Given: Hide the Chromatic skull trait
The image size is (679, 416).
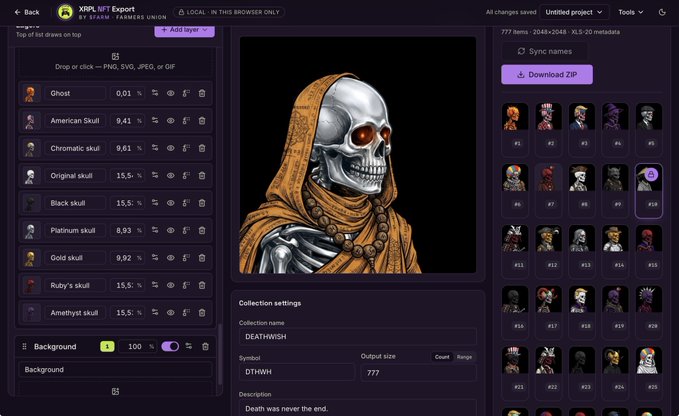Looking at the screenshot, I should click(171, 148).
